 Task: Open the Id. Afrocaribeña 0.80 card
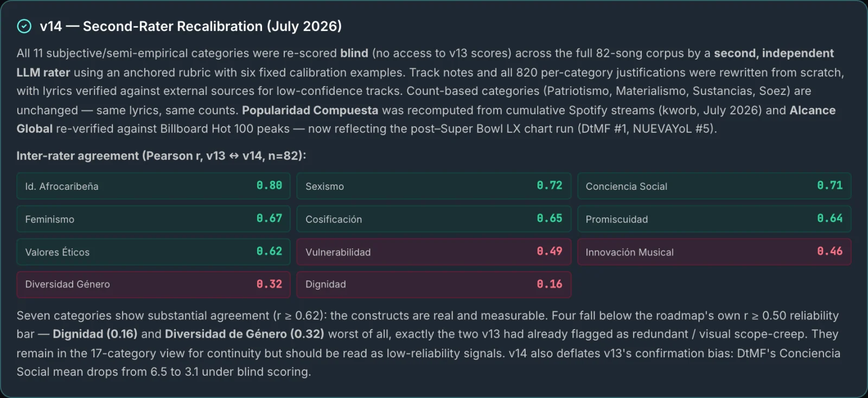point(154,186)
